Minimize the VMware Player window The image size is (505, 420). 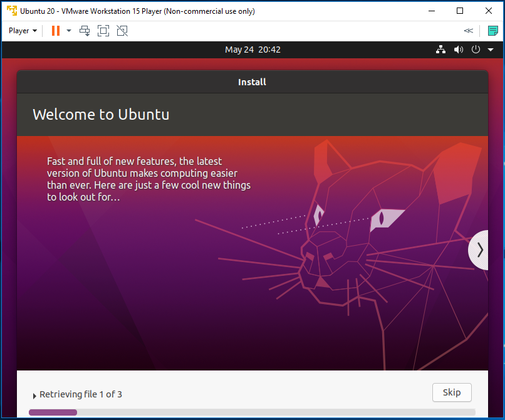[x=432, y=11]
